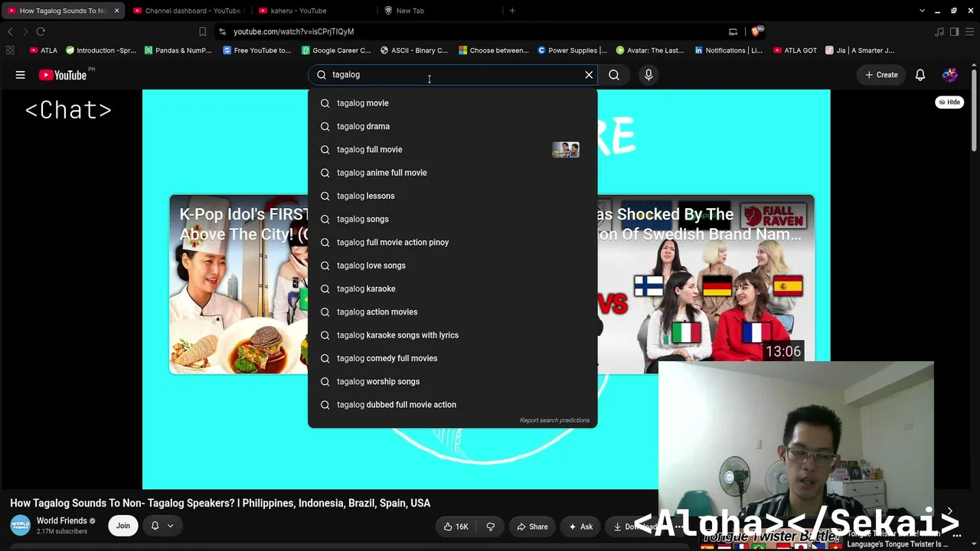
Task: Close the How Tagalog Sounds tab
Action: point(116,11)
